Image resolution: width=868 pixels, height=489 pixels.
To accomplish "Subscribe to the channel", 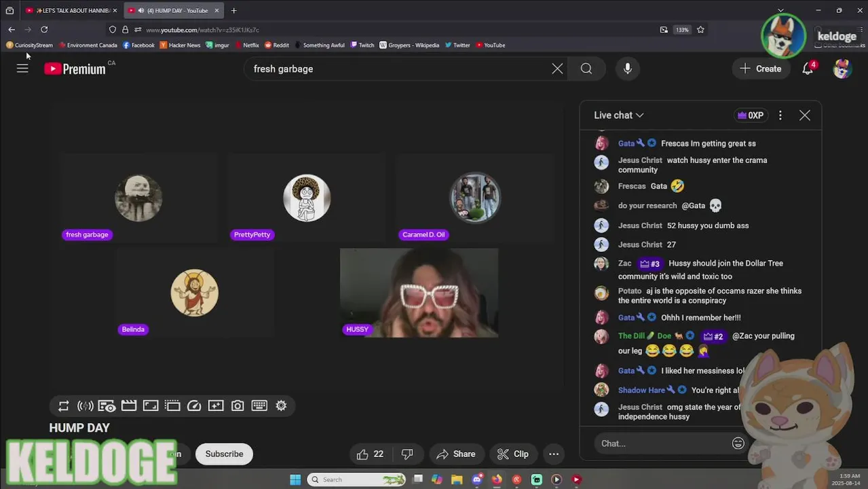I will click(x=224, y=454).
